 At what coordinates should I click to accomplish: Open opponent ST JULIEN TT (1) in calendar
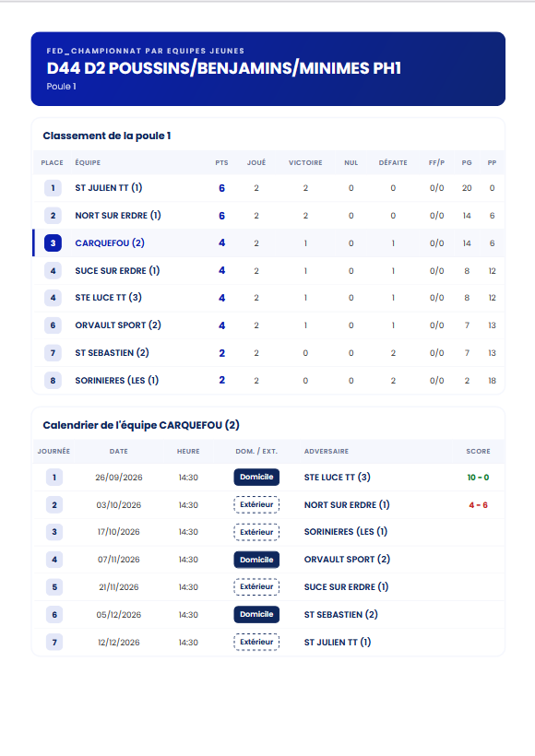(338, 642)
